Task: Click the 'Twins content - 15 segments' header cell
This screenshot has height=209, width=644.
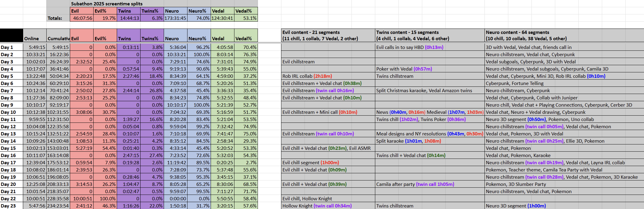Action: (430, 35)
